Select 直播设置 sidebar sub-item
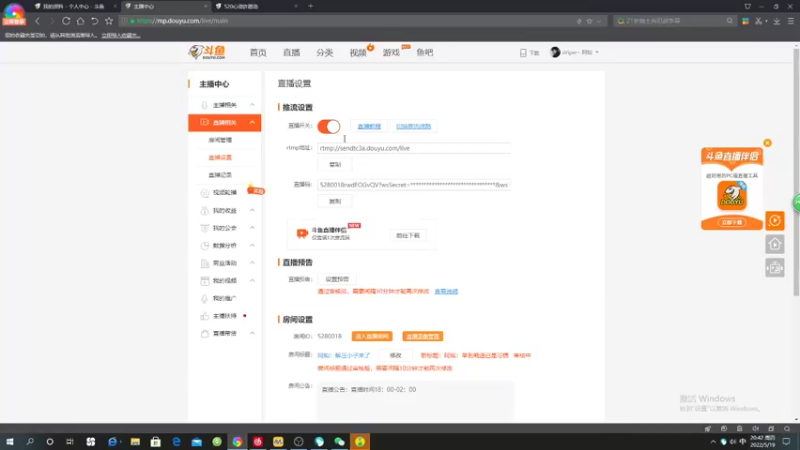Screen dimensions: 800x450 (x=220, y=157)
